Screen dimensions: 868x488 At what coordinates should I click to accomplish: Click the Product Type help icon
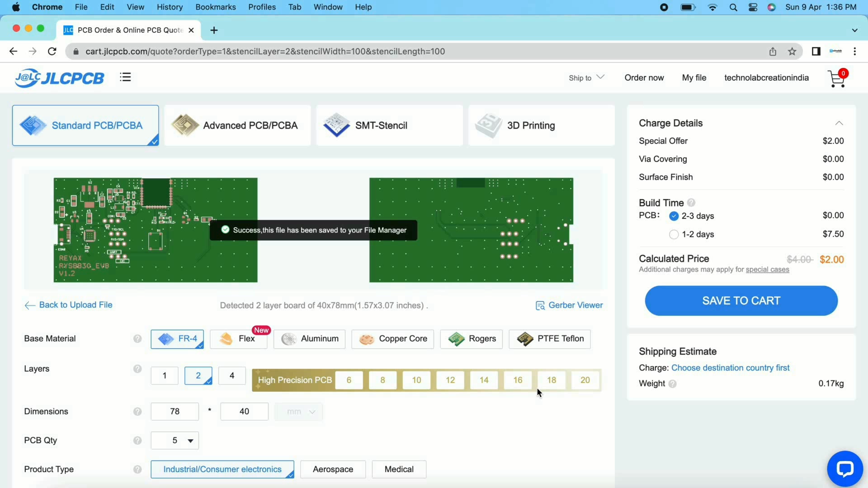tap(137, 469)
